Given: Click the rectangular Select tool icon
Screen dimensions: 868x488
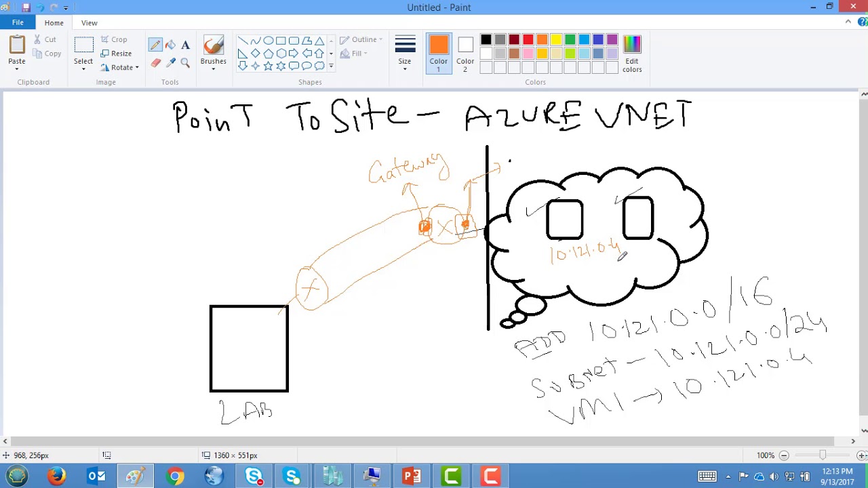Looking at the screenshot, I should (83, 45).
